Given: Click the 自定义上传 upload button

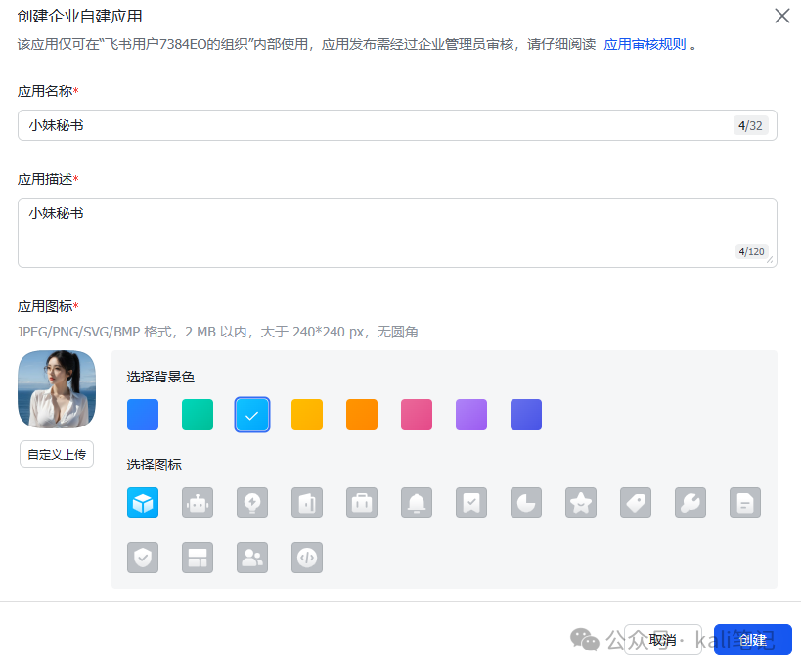Looking at the screenshot, I should pos(56,454).
